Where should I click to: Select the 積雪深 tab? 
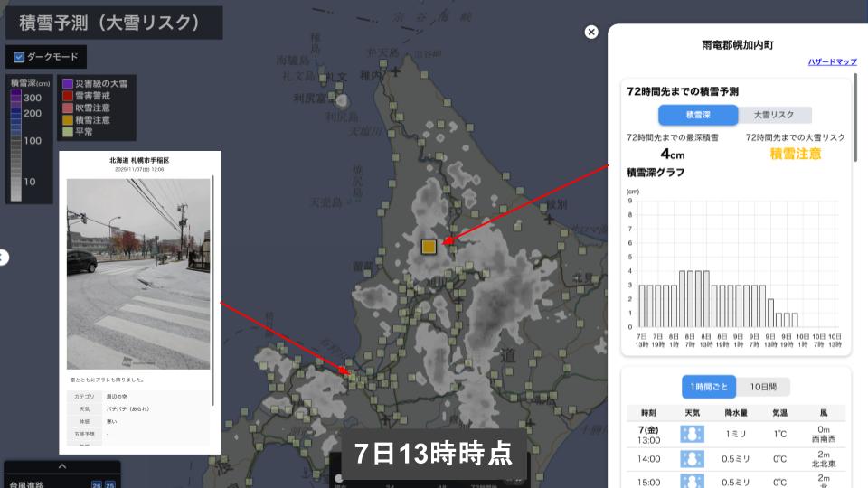pos(697,115)
